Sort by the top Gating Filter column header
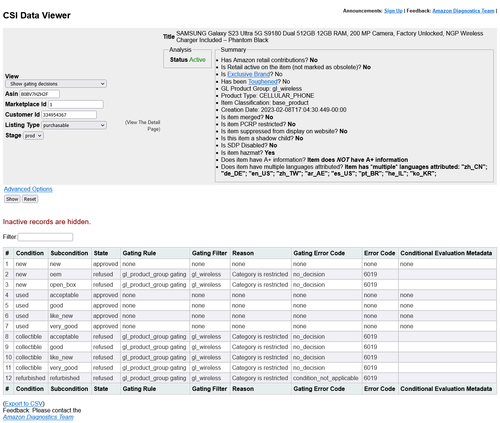Image resolution: width=500 pixels, height=423 pixels. [209, 253]
